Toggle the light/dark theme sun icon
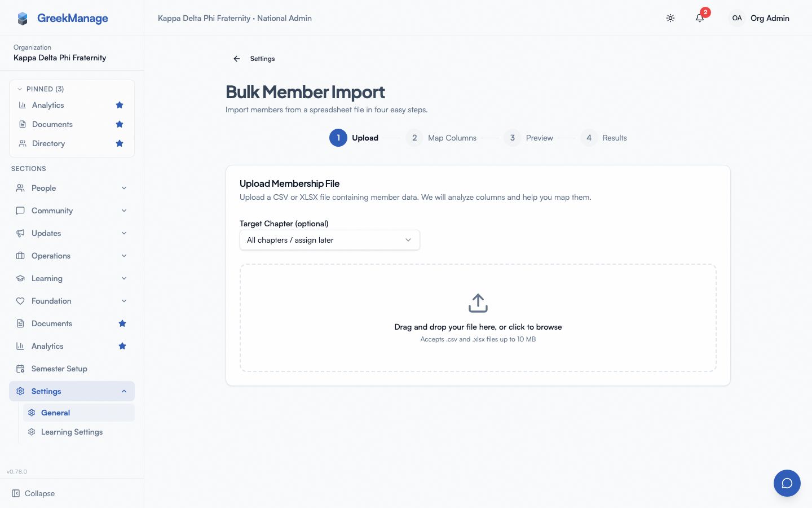 pyautogui.click(x=670, y=18)
